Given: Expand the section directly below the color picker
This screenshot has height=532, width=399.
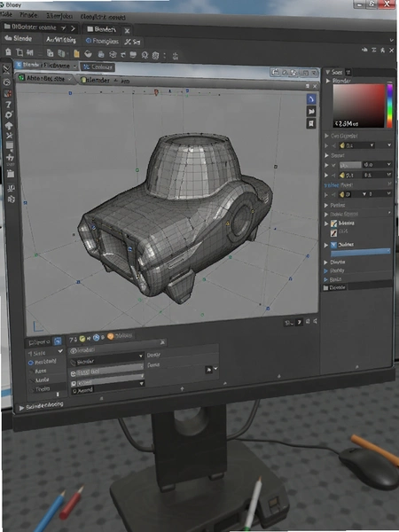Looking at the screenshot, I should [326, 136].
